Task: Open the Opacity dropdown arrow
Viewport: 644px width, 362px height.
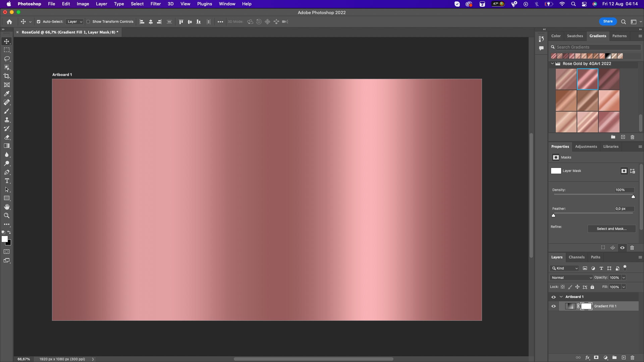Action: point(623,278)
